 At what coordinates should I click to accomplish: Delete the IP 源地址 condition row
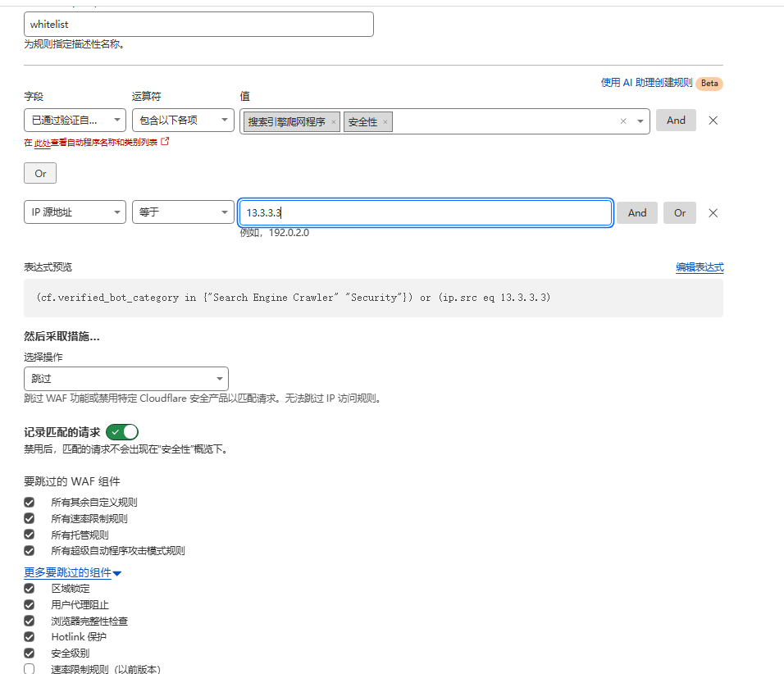pos(713,213)
